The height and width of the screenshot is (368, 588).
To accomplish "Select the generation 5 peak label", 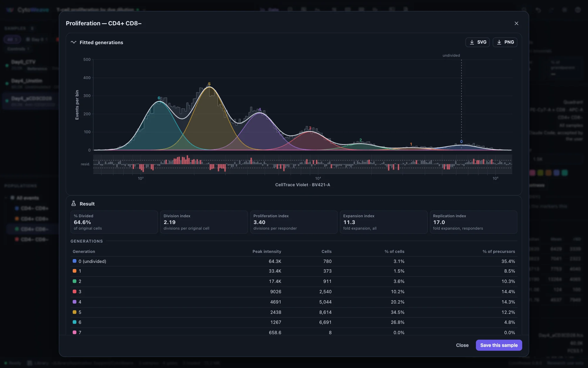I will [209, 84].
